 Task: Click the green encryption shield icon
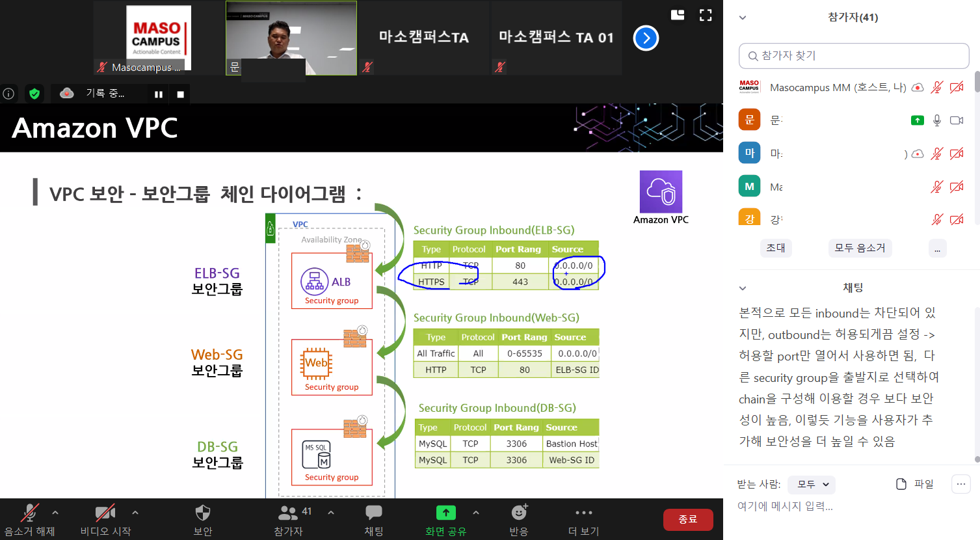[x=34, y=94]
